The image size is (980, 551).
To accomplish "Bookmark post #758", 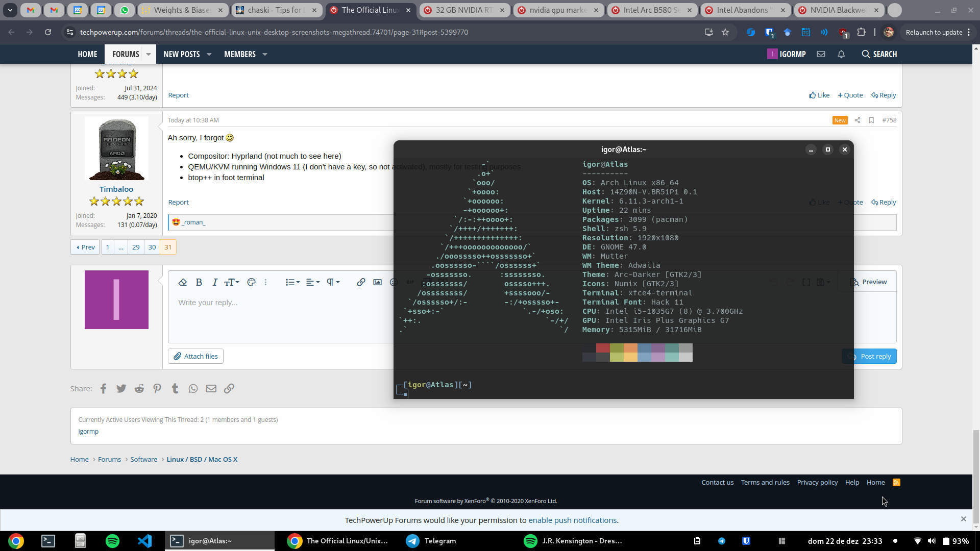I will [871, 120].
